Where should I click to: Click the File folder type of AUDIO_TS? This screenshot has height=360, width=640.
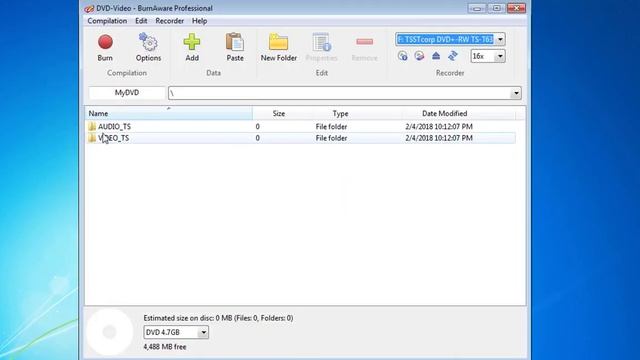[331, 127]
